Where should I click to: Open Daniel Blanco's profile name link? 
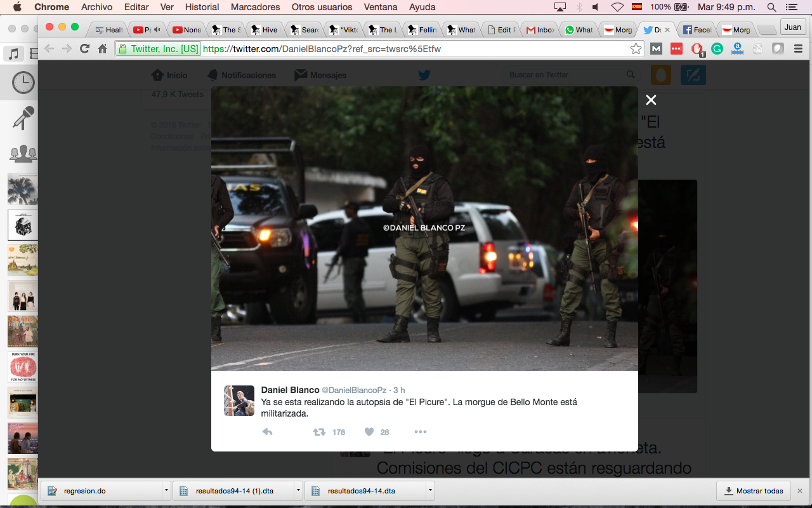290,390
